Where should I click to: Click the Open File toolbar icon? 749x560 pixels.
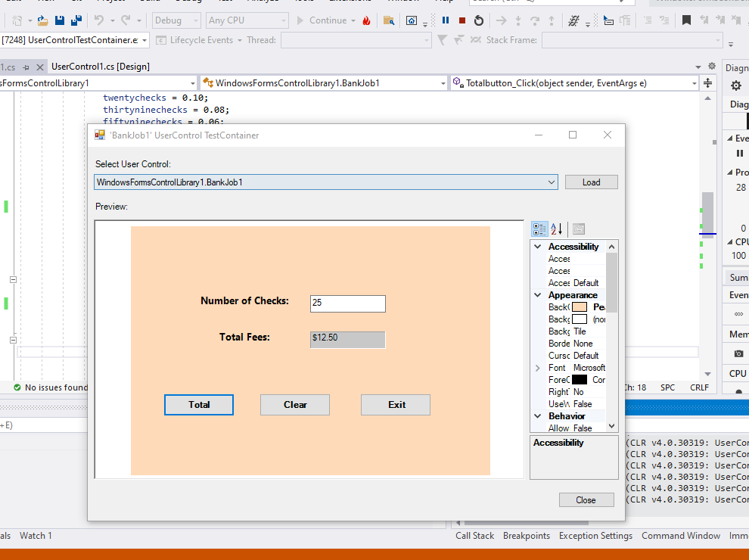tap(42, 20)
